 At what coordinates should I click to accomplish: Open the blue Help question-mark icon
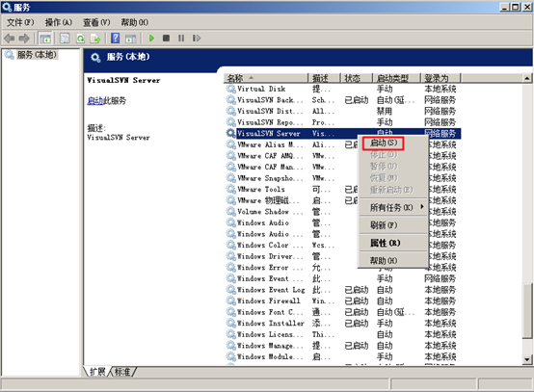pyautogui.click(x=116, y=39)
